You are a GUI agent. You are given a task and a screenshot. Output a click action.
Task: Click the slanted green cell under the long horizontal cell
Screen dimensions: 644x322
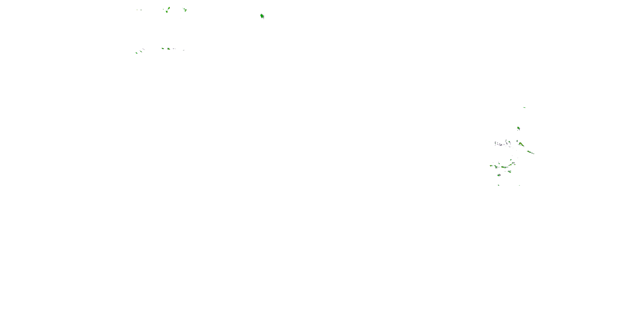coord(509,172)
